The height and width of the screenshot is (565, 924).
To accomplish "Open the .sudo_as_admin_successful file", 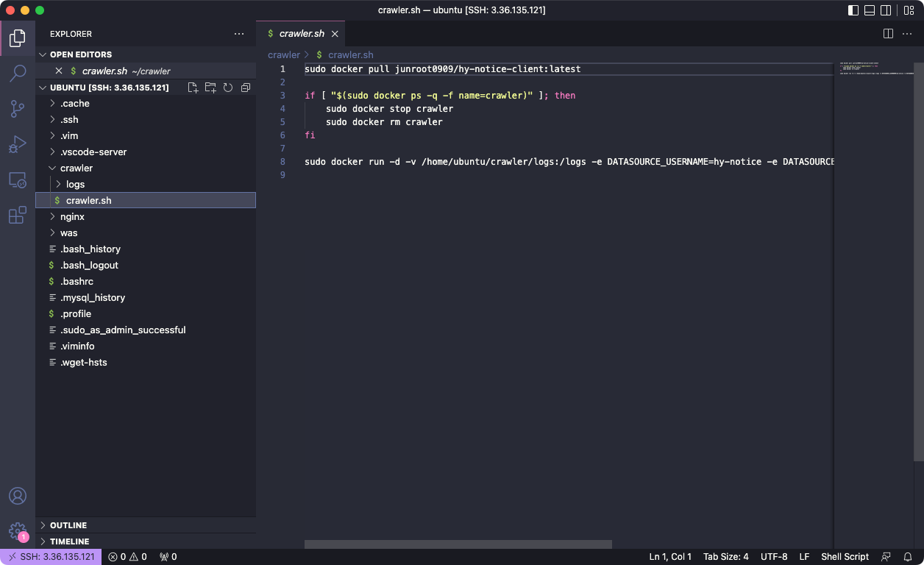I will point(146,330).
